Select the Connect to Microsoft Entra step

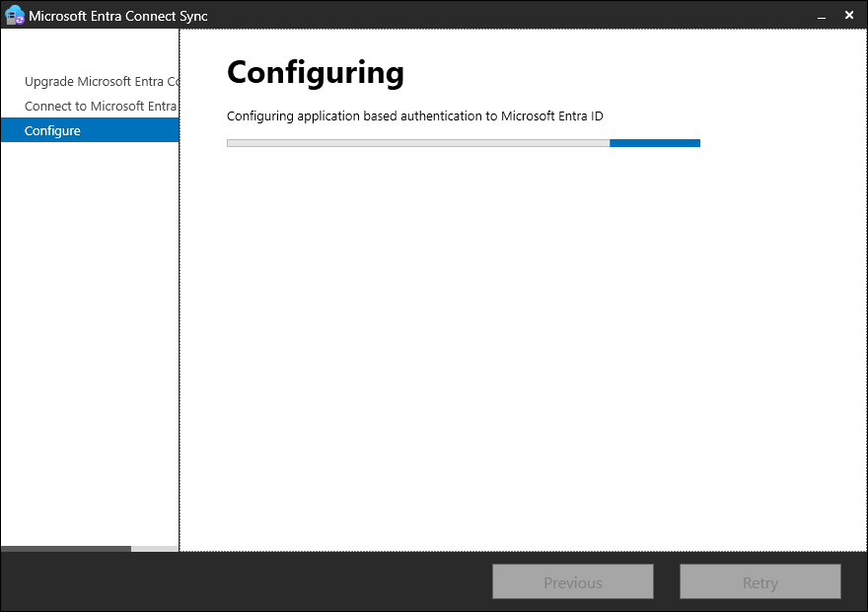point(101,106)
